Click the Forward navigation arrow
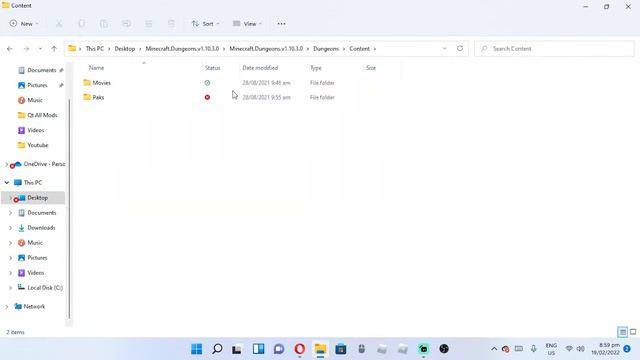The image size is (640, 360). click(x=27, y=49)
